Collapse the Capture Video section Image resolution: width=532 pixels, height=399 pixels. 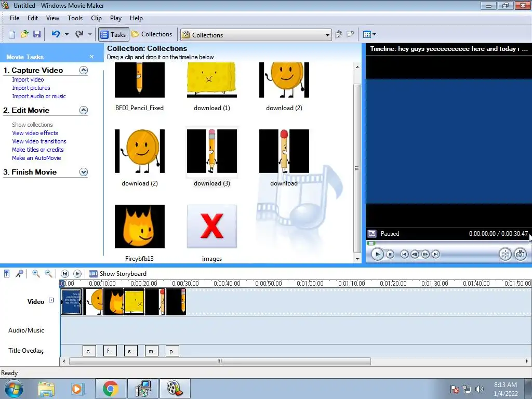[84, 70]
